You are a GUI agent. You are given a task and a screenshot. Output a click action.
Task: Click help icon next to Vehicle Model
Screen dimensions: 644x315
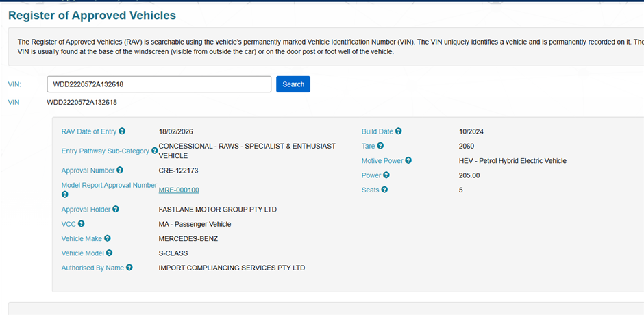[110, 253]
